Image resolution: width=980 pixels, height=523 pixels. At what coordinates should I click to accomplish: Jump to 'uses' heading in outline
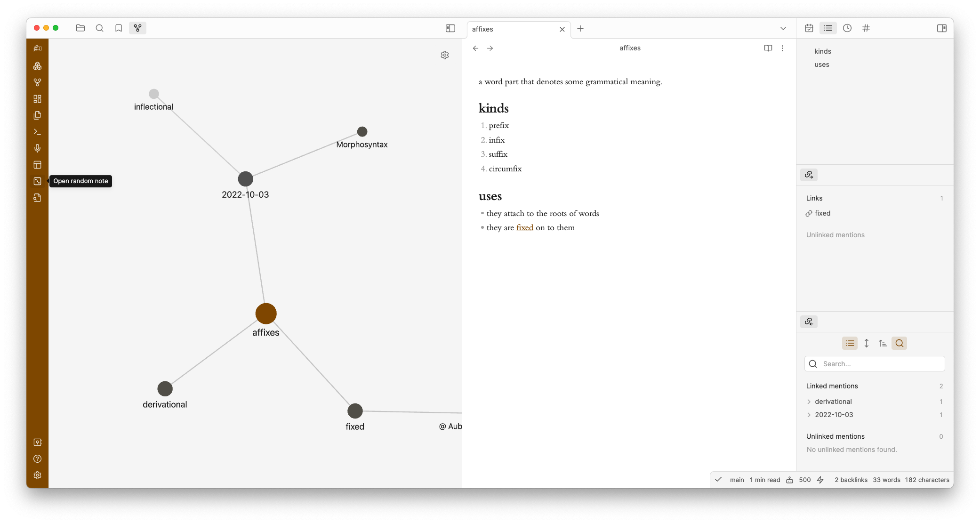click(822, 64)
